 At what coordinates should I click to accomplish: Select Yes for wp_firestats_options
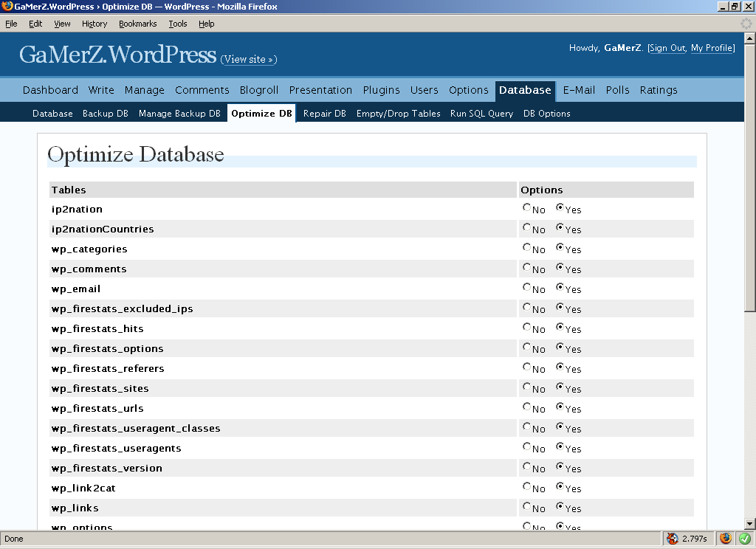[x=560, y=347]
